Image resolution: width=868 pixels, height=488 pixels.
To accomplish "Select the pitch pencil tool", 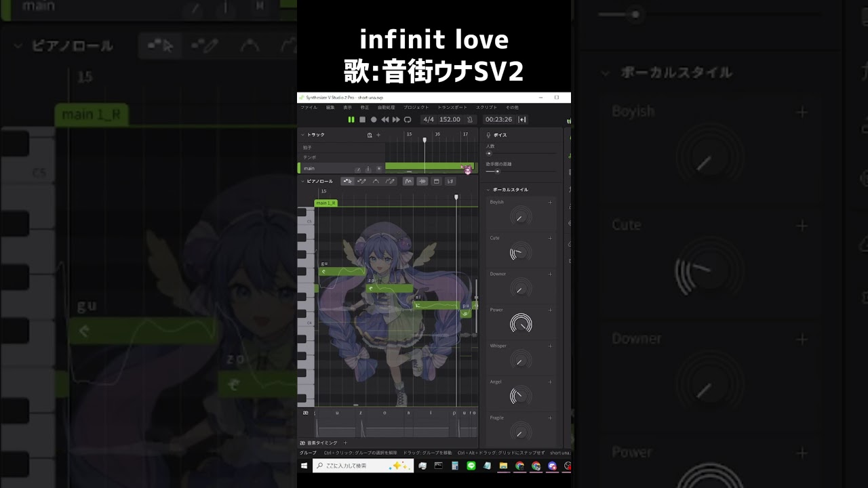I will (x=390, y=181).
